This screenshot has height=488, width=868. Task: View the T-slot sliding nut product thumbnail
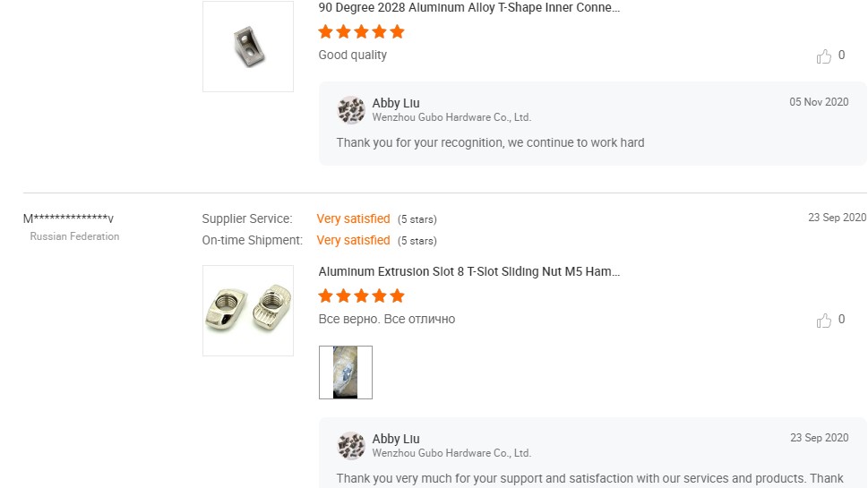coord(248,310)
